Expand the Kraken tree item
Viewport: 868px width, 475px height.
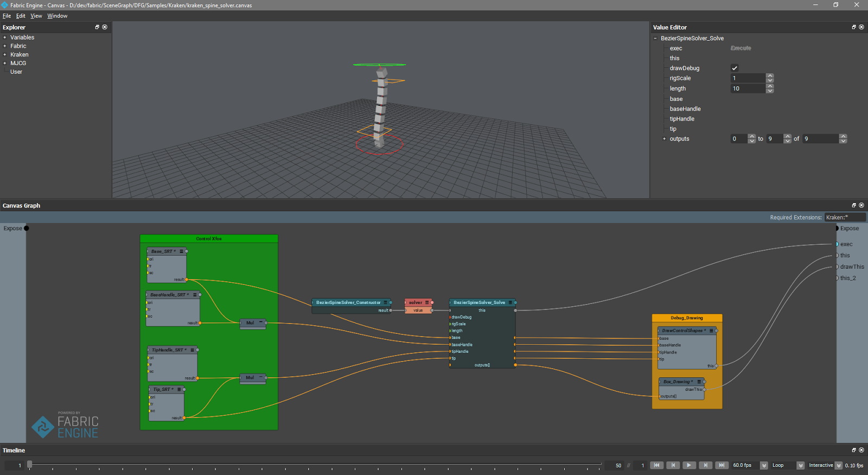(5, 55)
